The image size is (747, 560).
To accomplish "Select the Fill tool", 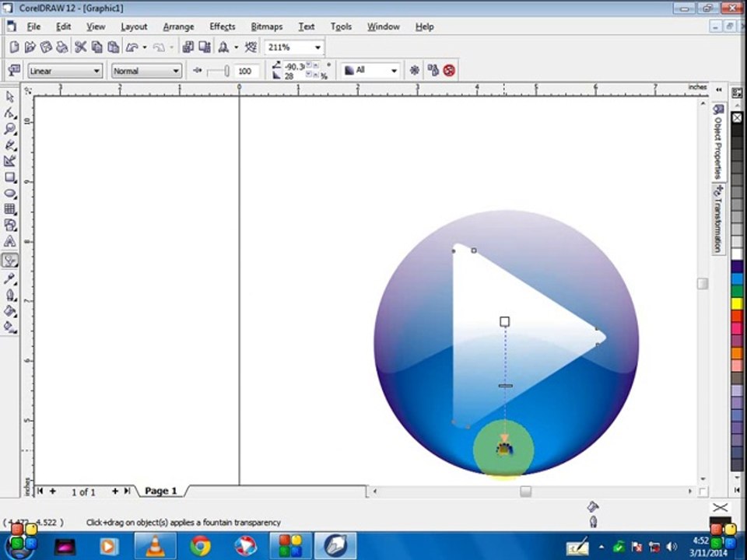I will 10,311.
